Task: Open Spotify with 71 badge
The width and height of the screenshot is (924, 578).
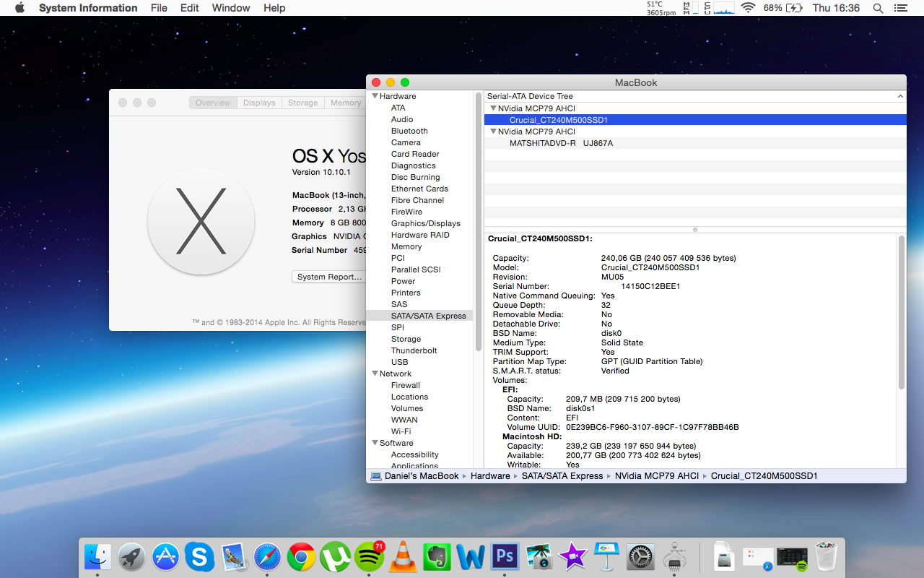Action: pyautogui.click(x=369, y=556)
